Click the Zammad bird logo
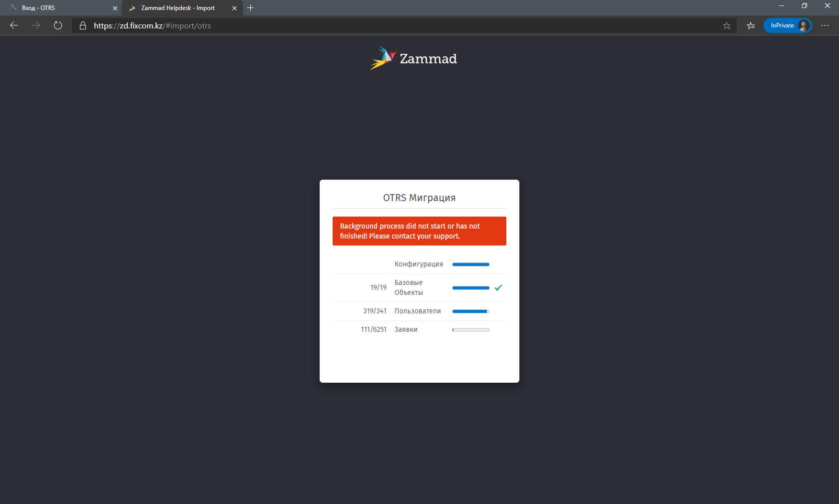Viewport: 839px width, 504px height. coord(383,58)
